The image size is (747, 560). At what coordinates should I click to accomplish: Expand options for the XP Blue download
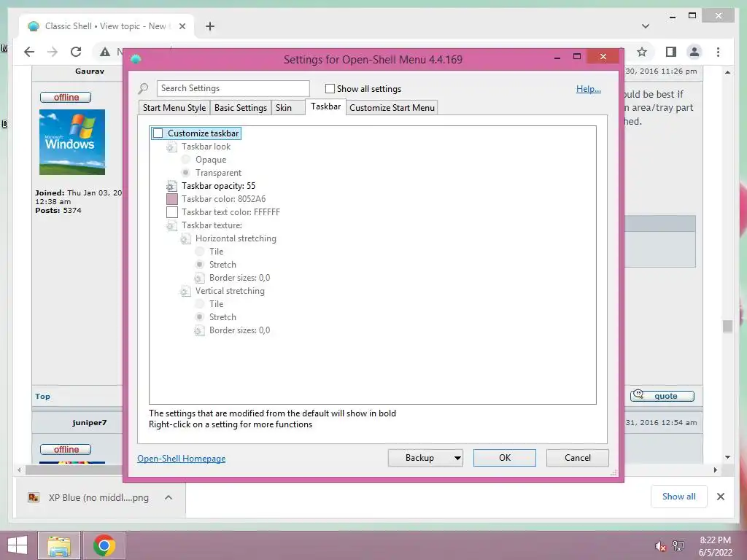point(169,497)
